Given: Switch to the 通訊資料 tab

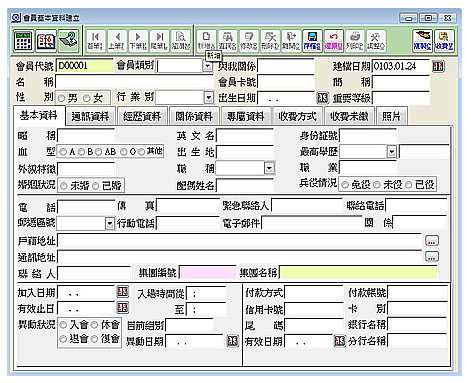Looking at the screenshot, I should pyautogui.click(x=90, y=116).
